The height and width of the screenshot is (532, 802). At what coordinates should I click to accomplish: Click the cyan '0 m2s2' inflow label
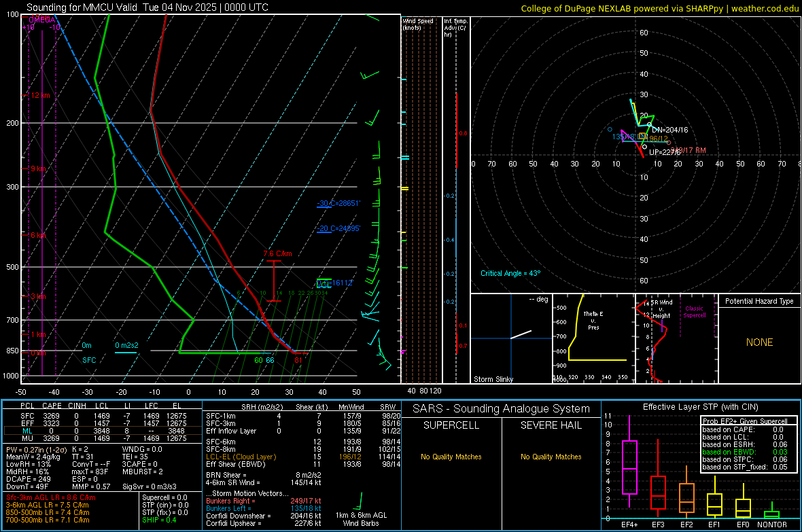pyautogui.click(x=126, y=346)
